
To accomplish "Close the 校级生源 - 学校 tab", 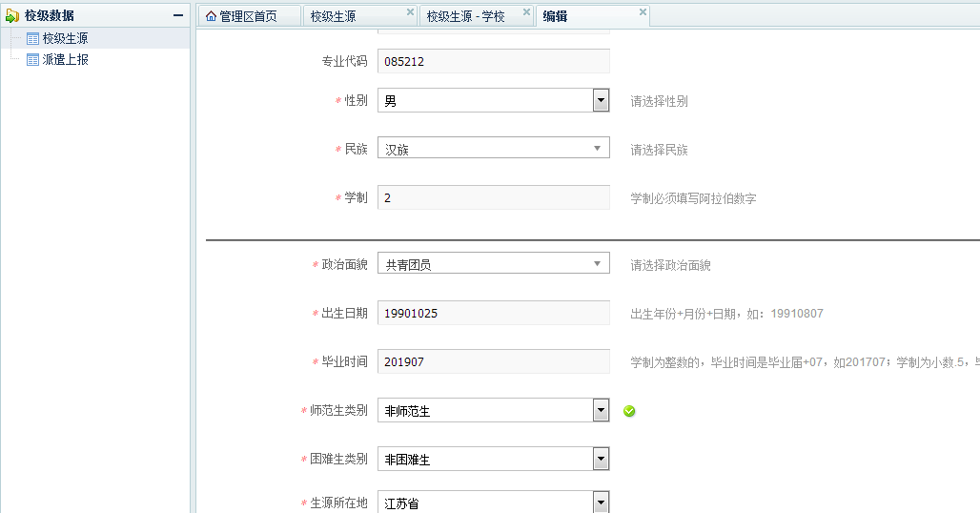I will coord(526,11).
